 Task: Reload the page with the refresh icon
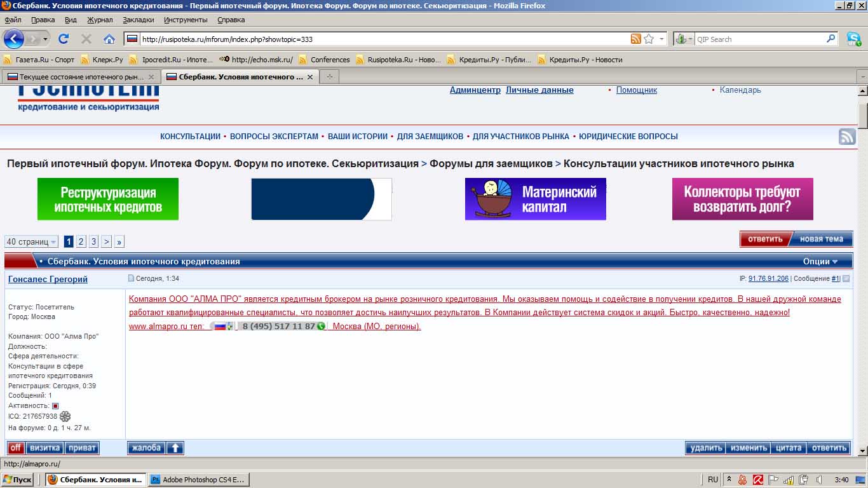(x=64, y=39)
